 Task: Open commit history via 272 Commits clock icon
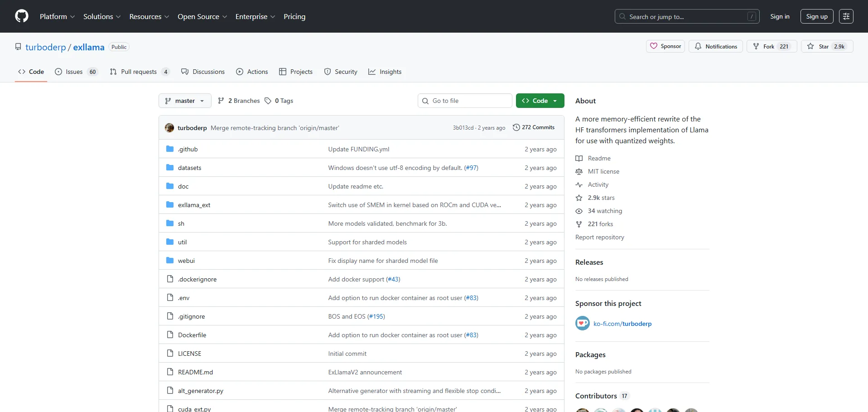pos(516,127)
